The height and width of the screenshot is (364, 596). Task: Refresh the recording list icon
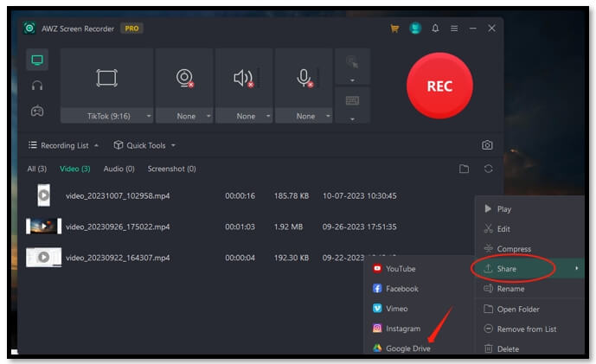coord(489,169)
